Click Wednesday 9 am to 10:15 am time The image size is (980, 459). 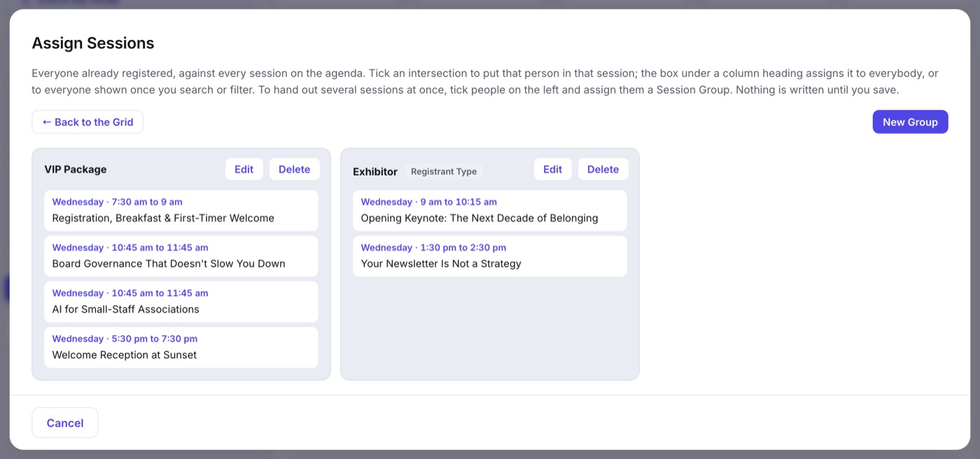click(x=429, y=202)
